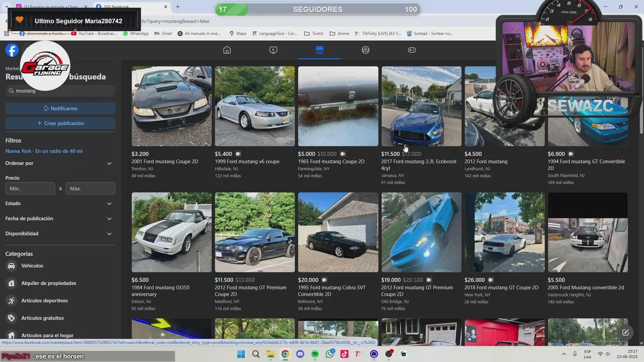
Task: Open taskbar Search
Action: 256,354
